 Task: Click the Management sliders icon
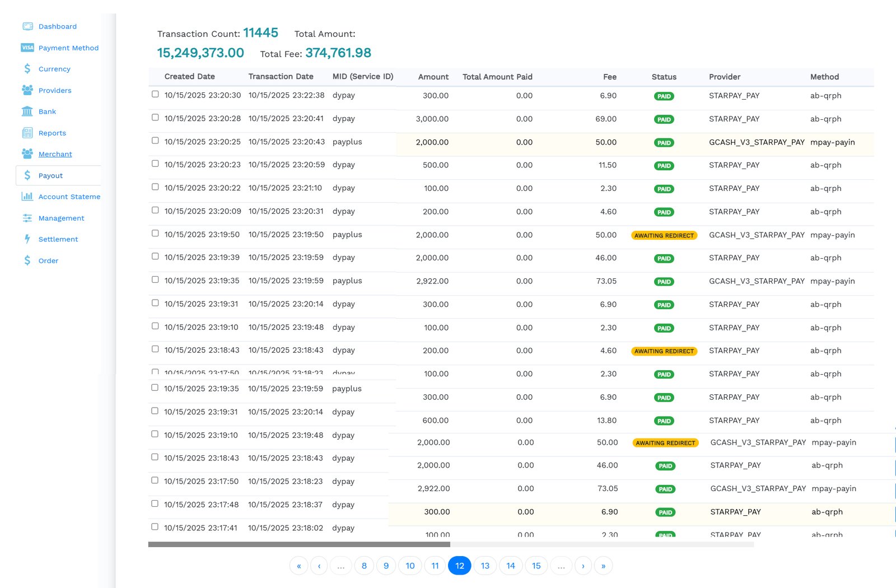click(27, 218)
